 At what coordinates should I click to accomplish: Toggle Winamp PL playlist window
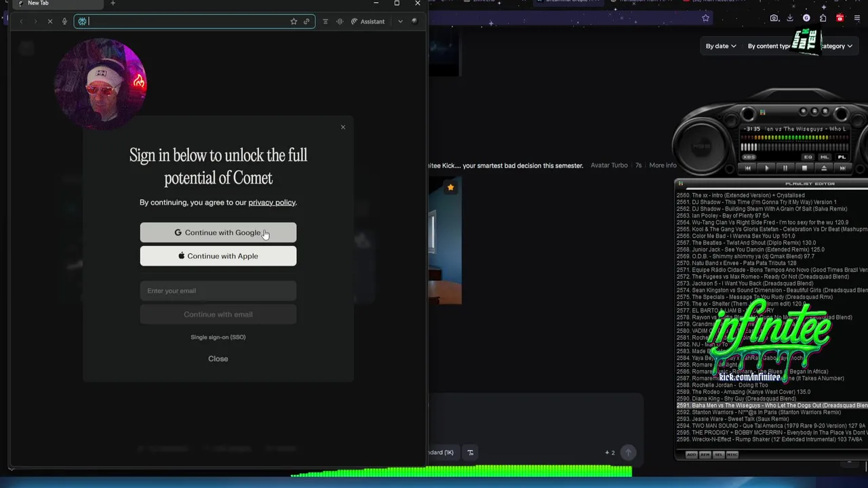pyautogui.click(x=842, y=157)
